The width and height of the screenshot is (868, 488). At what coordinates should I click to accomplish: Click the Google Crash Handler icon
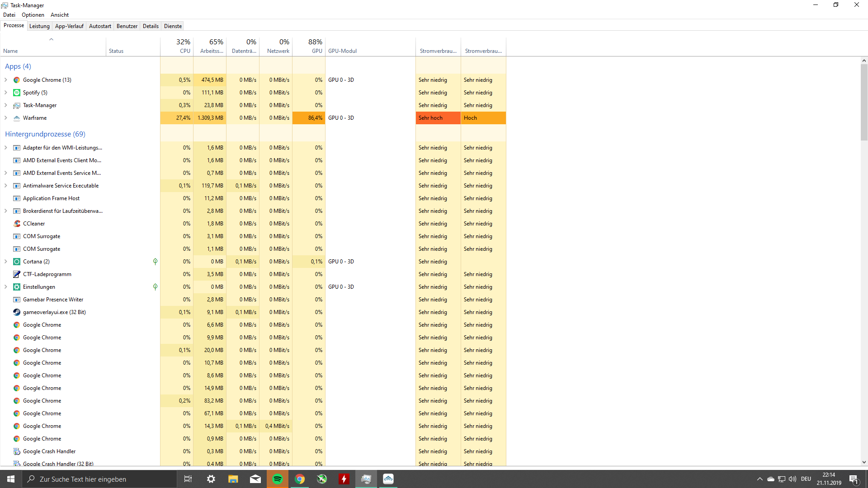coord(17,451)
